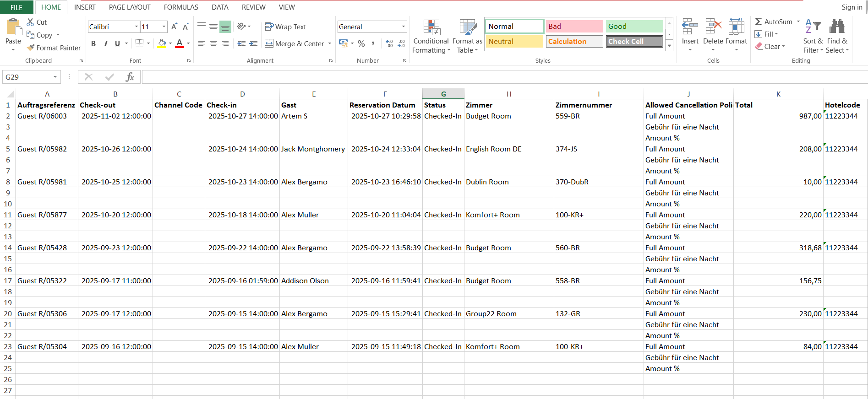Image resolution: width=868 pixels, height=399 pixels.
Task: Select cell with guest Jack Montghomery
Action: (313, 149)
